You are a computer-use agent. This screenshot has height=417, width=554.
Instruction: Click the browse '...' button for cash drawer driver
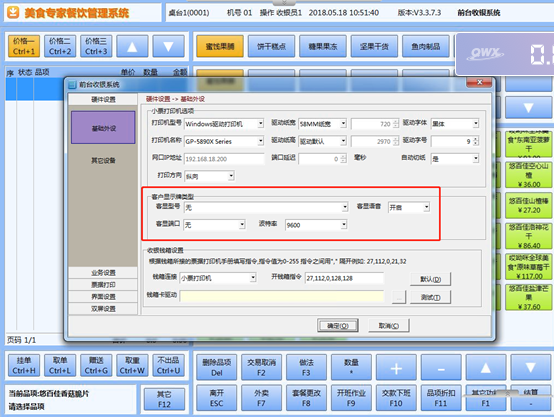click(x=399, y=297)
